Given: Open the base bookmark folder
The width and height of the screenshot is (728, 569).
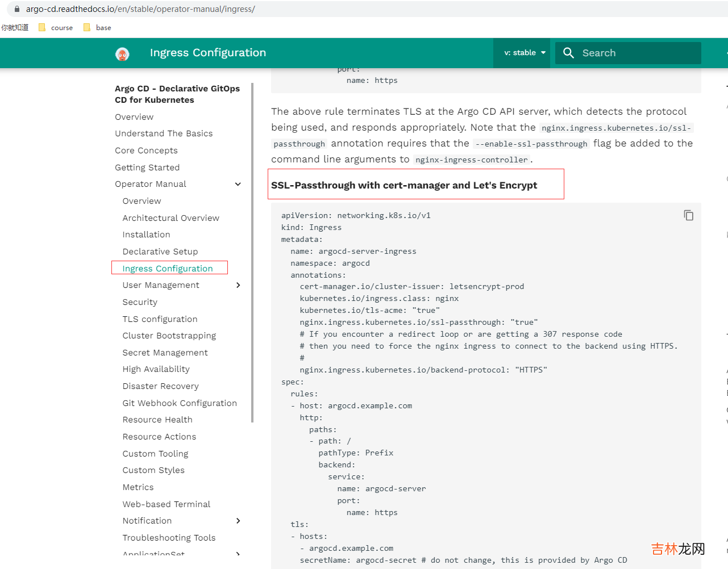Looking at the screenshot, I should click(97, 27).
